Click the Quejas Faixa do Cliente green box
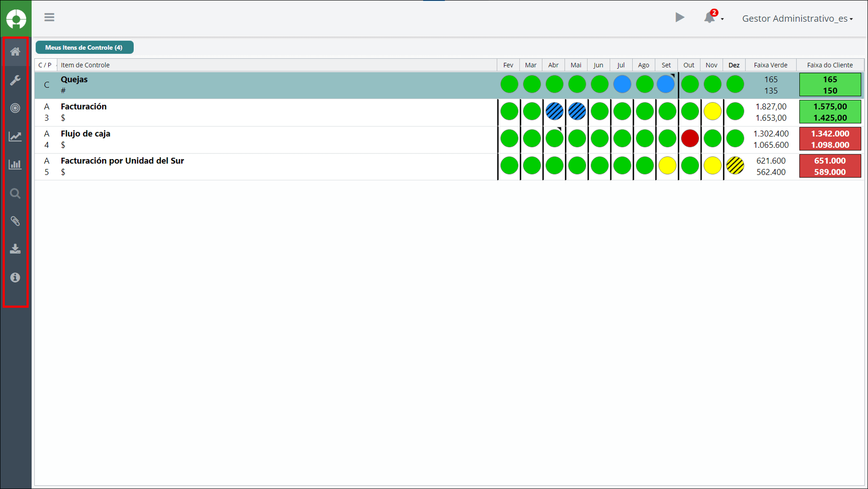Image resolution: width=868 pixels, height=489 pixels. 830,85
